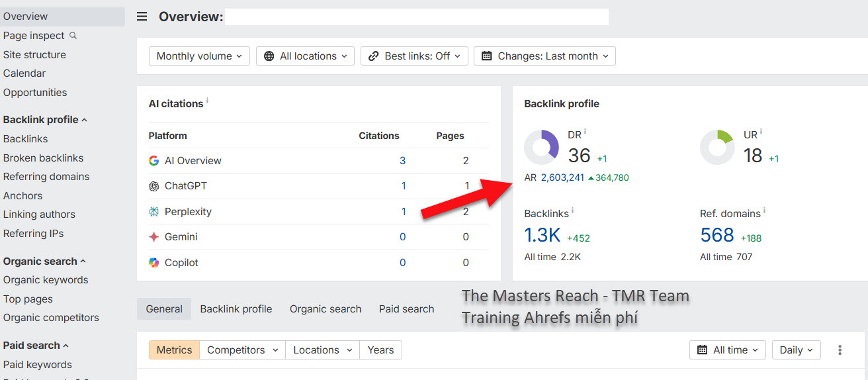Viewport: 868px width, 380px height.
Task: Switch to the Backlink profile tab
Action: [236, 309]
